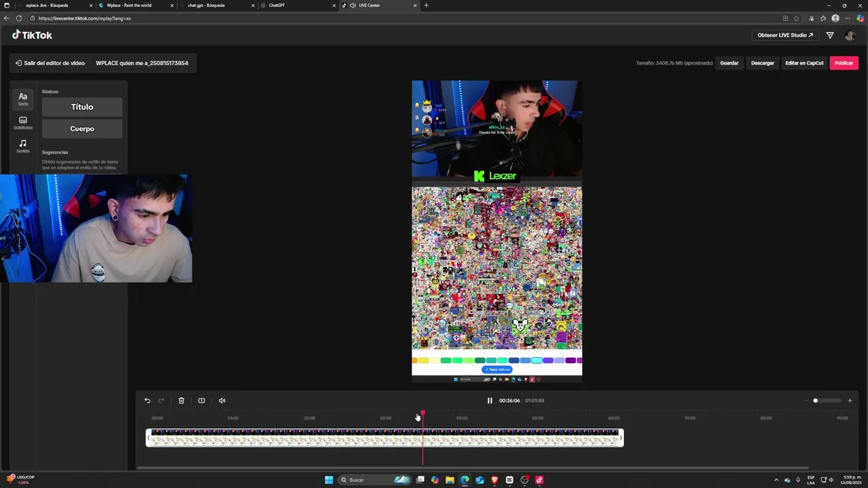
Task: Click Editar en CapCut
Action: 804,63
